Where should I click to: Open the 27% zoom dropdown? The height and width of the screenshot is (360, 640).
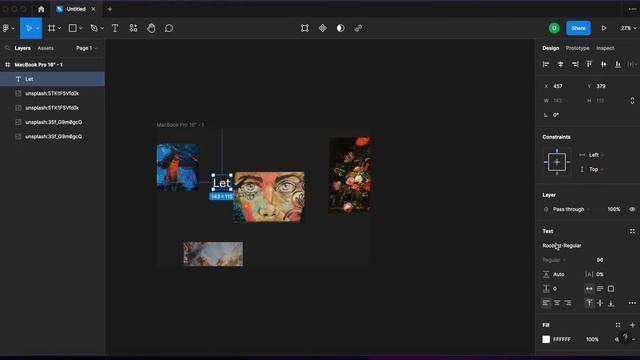coord(629,28)
